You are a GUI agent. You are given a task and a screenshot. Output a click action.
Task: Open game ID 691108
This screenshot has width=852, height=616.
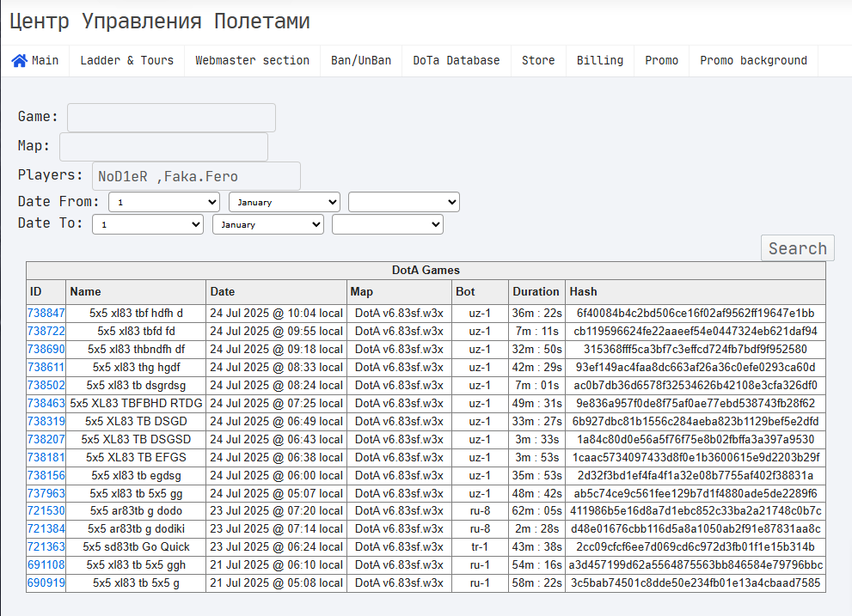[46, 565]
